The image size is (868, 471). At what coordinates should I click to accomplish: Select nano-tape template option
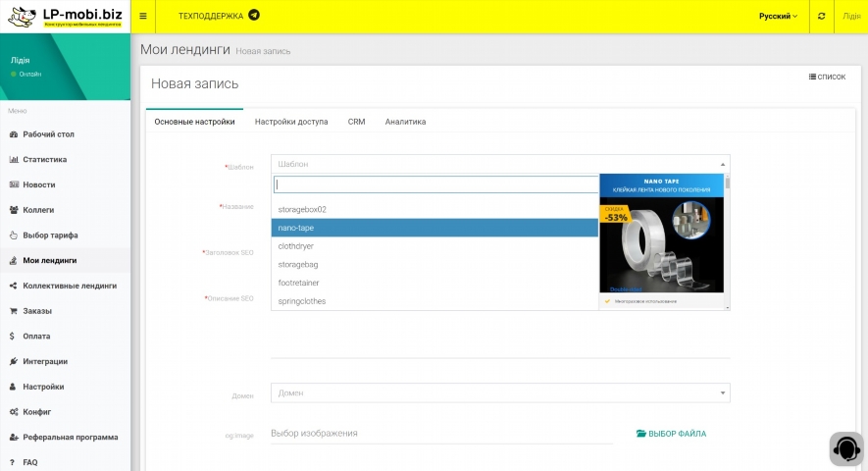tap(434, 228)
